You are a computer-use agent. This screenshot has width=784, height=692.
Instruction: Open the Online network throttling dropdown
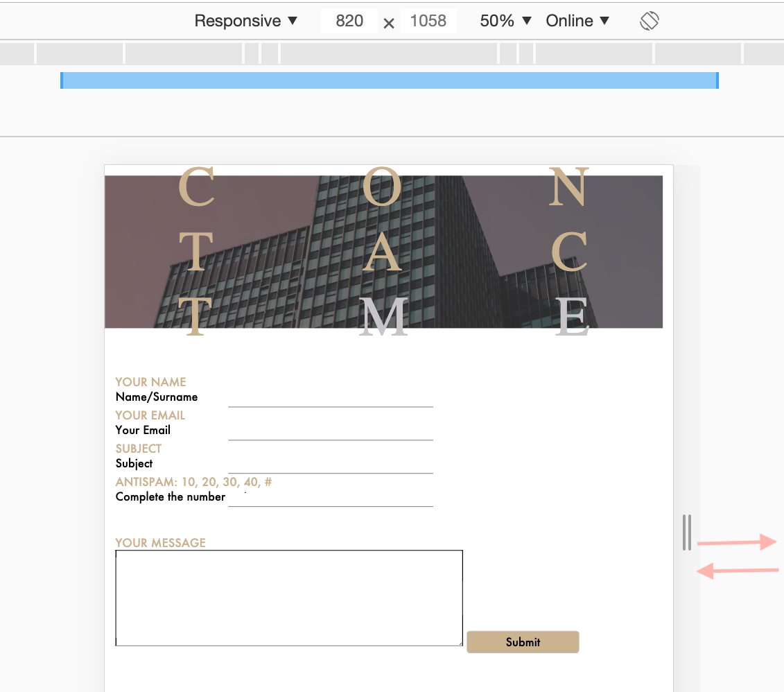pos(577,21)
